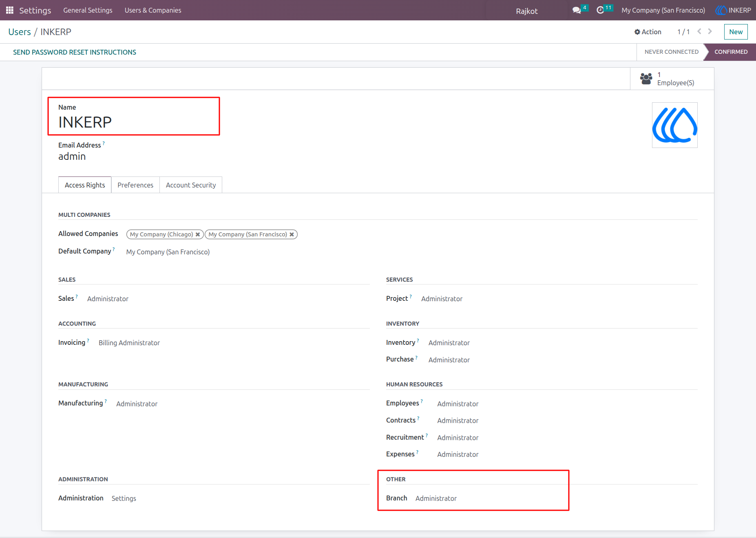Change the Manufacturing Administrator selection
The image size is (756, 538).
(x=137, y=404)
